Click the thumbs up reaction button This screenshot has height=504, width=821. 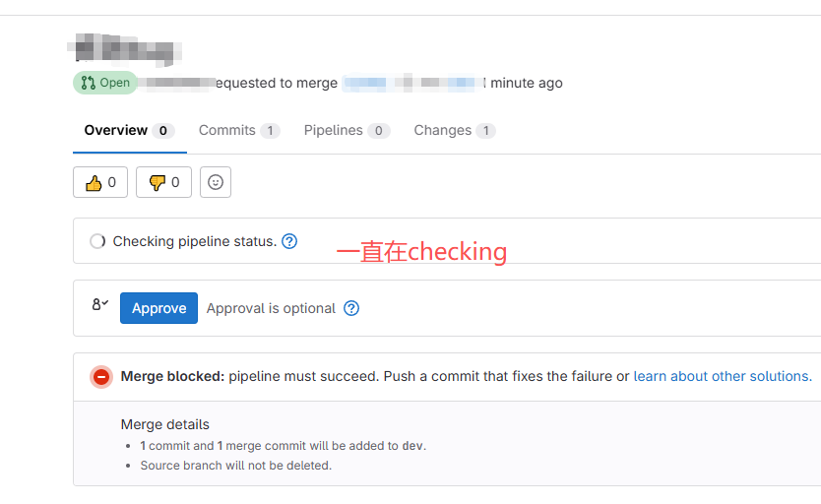pos(100,182)
